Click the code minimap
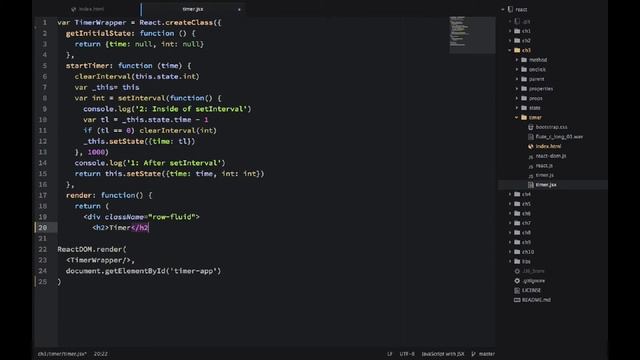 [x=472, y=34]
